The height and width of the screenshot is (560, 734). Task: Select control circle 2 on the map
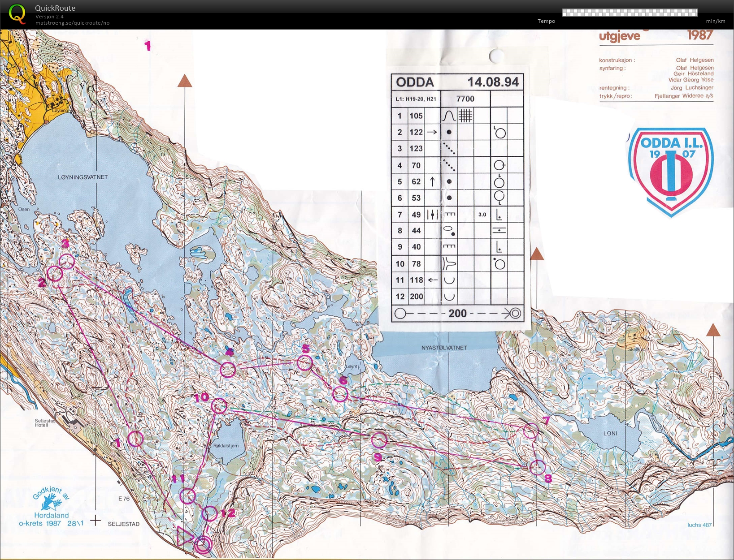click(x=55, y=273)
